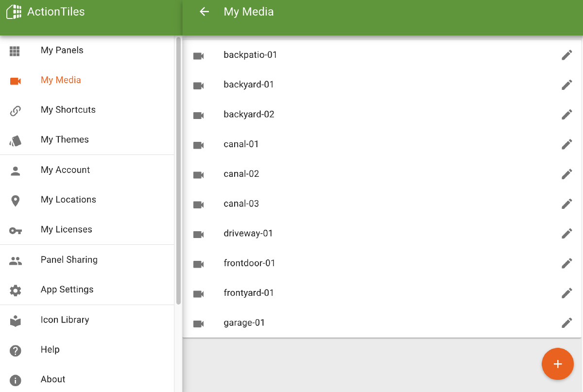
Task: Open the pencil edit icon for frontdoor-01
Action: (566, 263)
